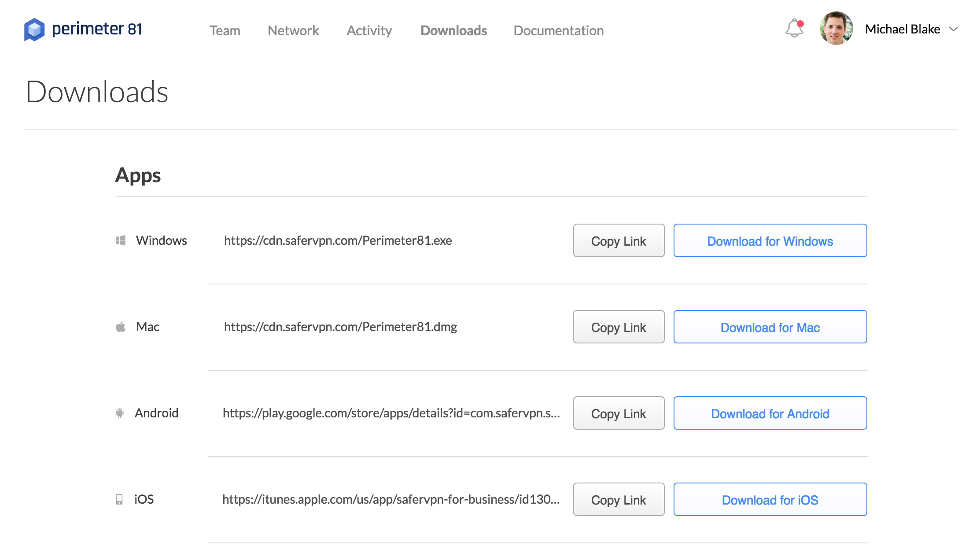Go to the Team menu item

click(225, 30)
